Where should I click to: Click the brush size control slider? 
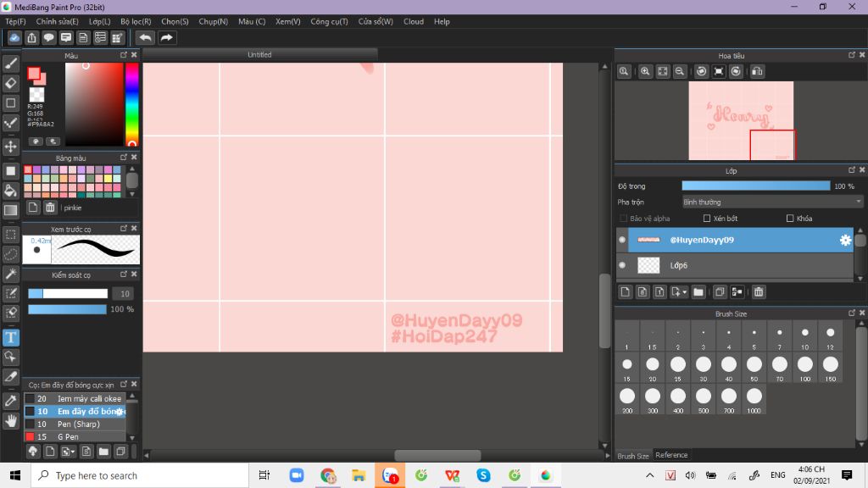(x=68, y=294)
